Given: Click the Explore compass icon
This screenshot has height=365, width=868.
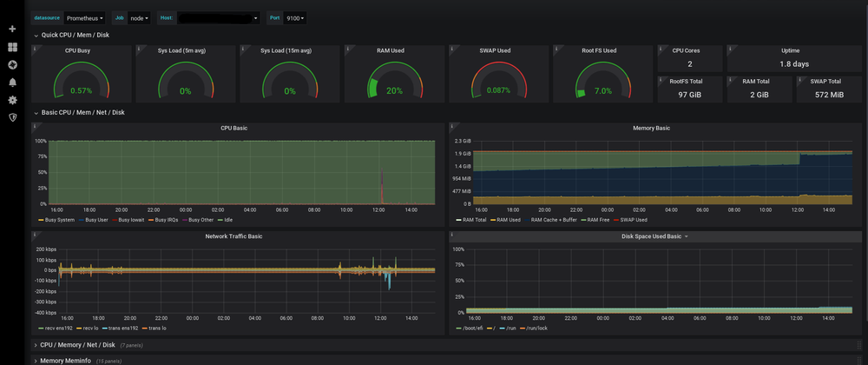Looking at the screenshot, I should click(x=12, y=64).
